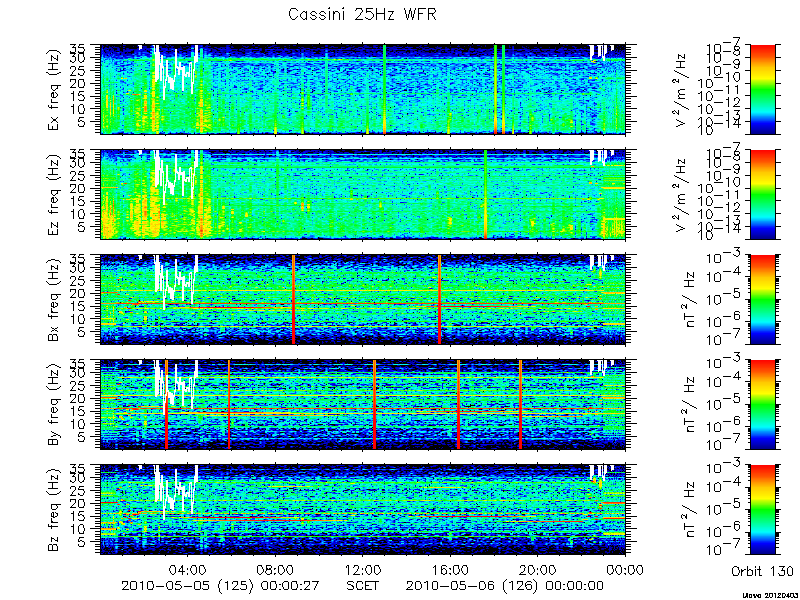
Task: Select the Ex freq (Hz) axis label
Action: coord(55,90)
